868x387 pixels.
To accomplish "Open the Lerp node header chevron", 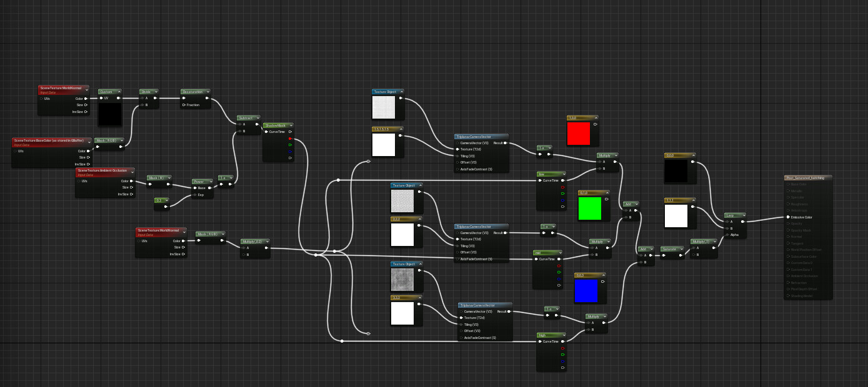I will 744,214.
